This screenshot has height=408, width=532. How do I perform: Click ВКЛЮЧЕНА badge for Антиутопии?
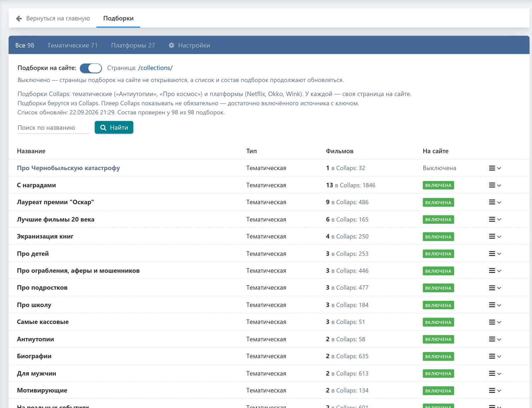pyautogui.click(x=438, y=339)
